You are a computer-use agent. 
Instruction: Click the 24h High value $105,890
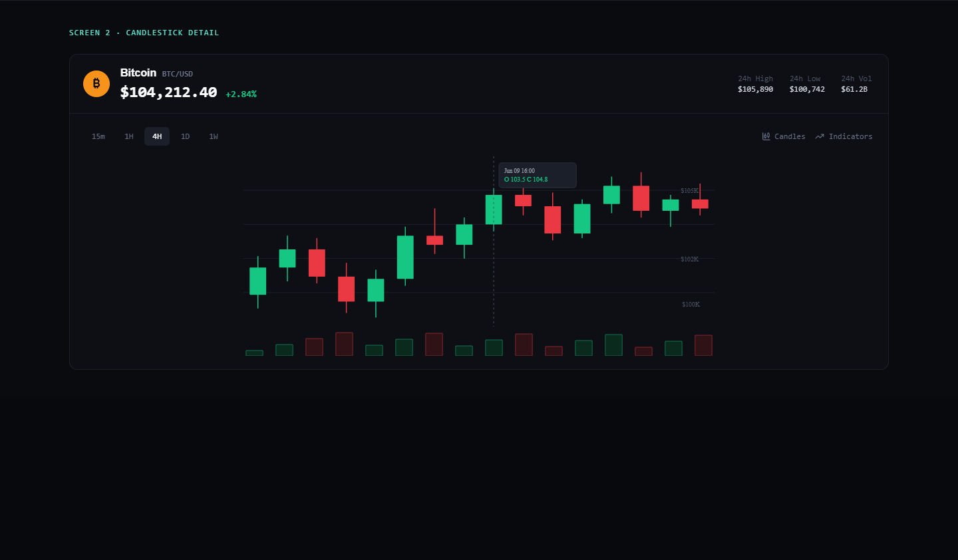tap(755, 89)
